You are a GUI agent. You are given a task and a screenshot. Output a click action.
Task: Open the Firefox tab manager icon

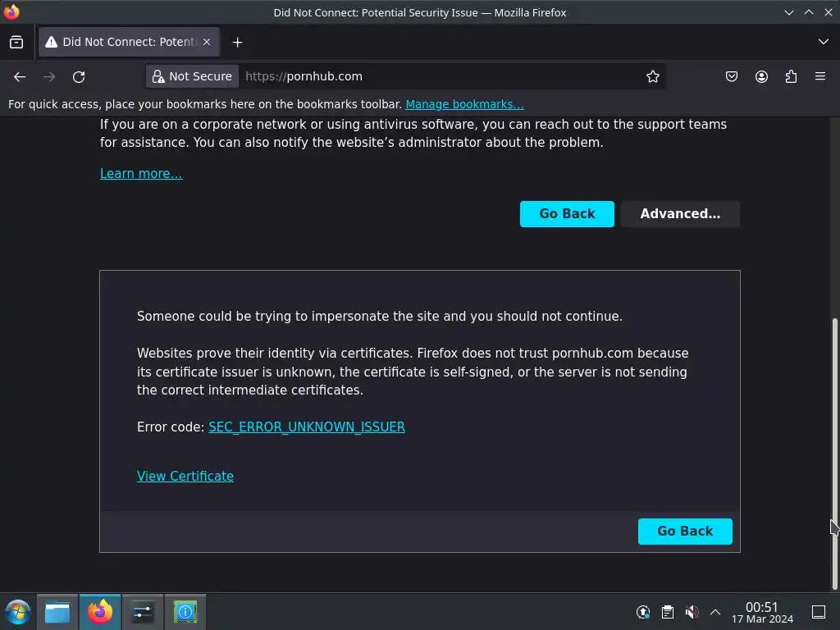click(x=16, y=42)
